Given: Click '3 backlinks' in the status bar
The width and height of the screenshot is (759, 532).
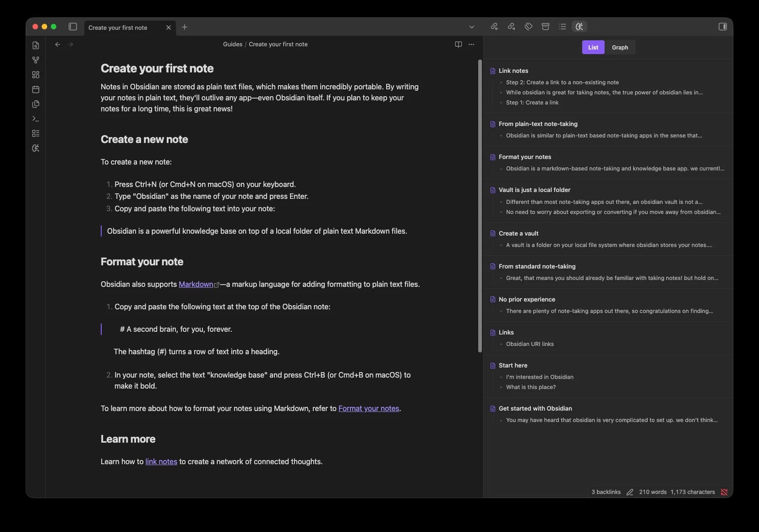Looking at the screenshot, I should pyautogui.click(x=606, y=492).
